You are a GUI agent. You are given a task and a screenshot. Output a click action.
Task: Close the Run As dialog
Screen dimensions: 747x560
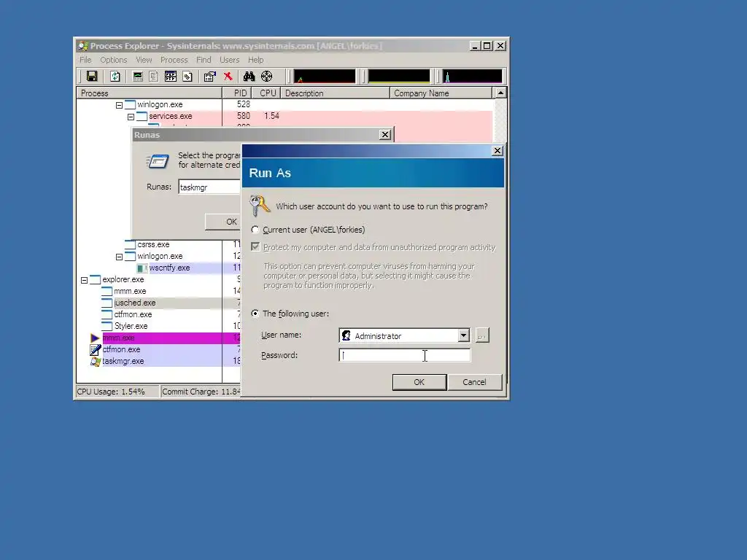497,150
